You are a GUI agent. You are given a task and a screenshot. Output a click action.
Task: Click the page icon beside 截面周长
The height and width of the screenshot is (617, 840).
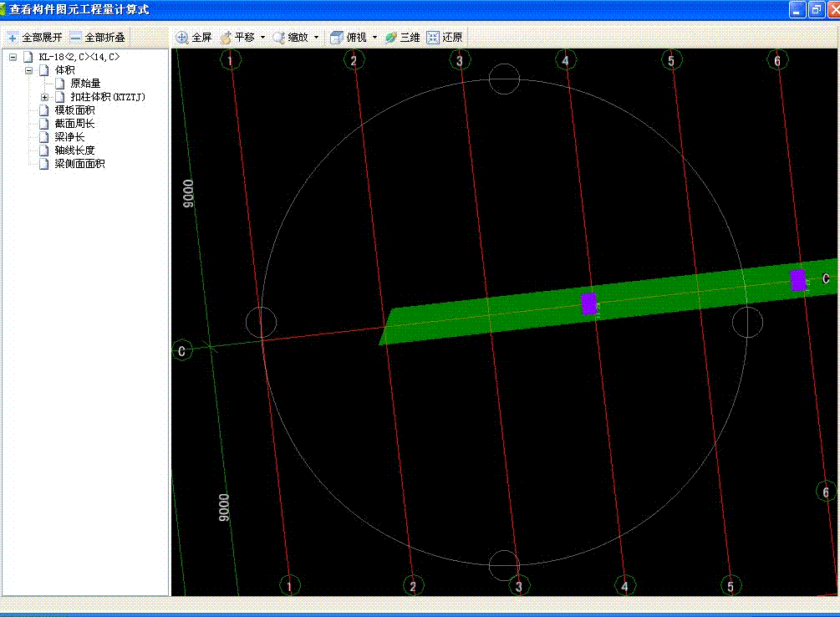[x=44, y=124]
